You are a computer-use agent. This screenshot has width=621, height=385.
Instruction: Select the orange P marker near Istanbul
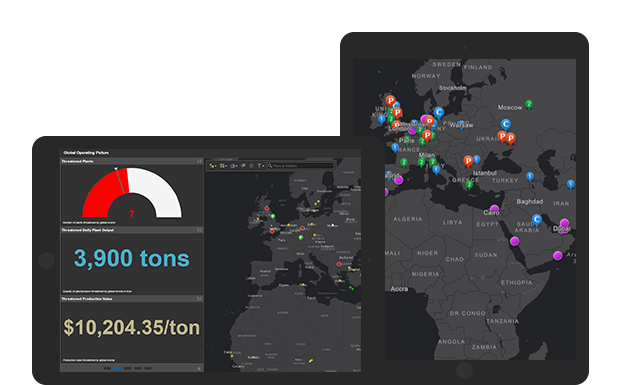pyautogui.click(x=468, y=161)
